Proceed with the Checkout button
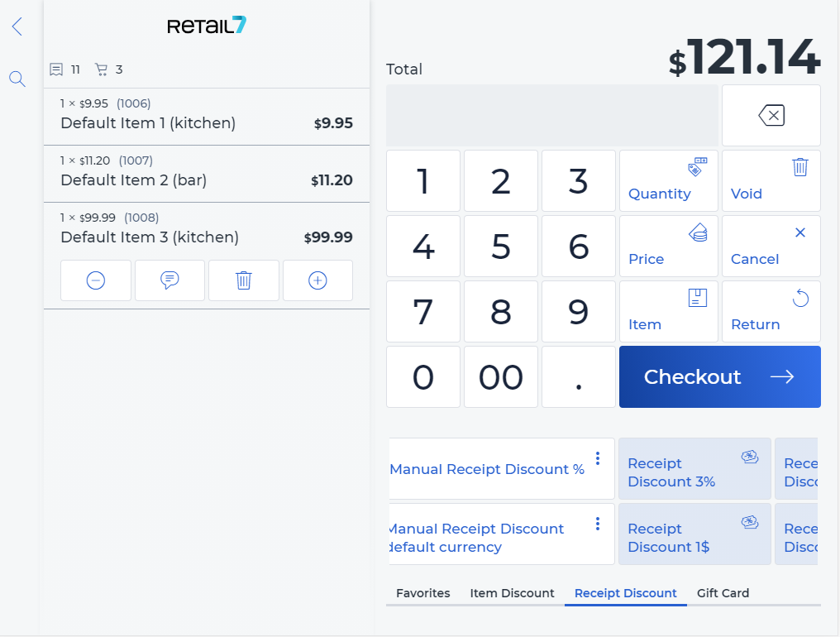 click(x=720, y=377)
